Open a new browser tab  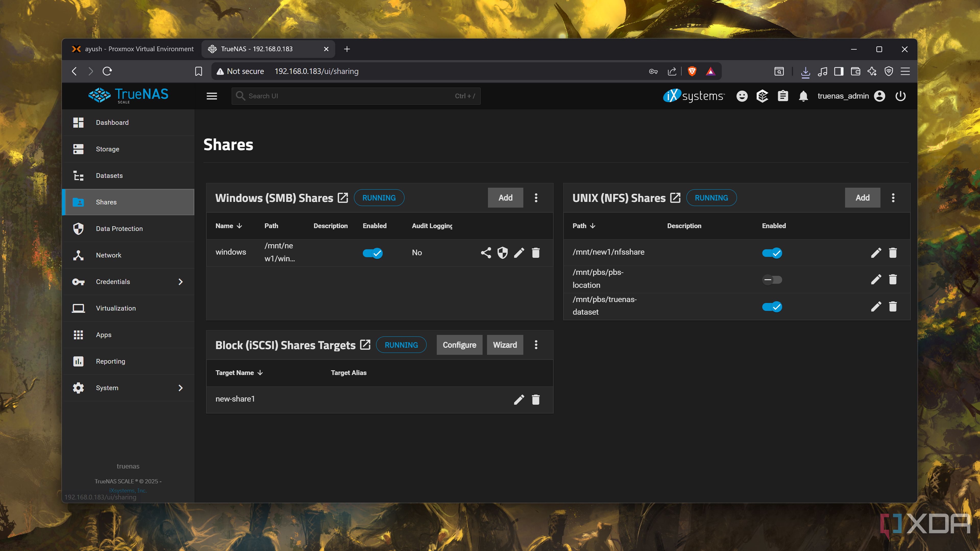click(x=347, y=49)
